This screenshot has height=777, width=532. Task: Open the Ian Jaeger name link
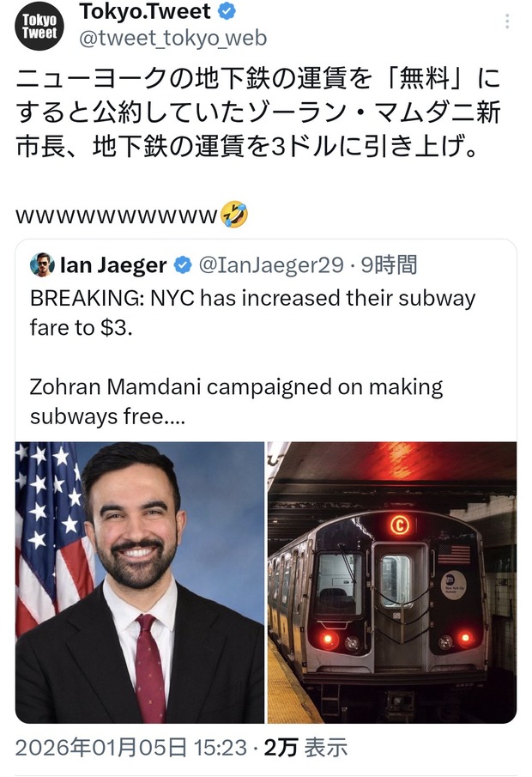tap(113, 265)
